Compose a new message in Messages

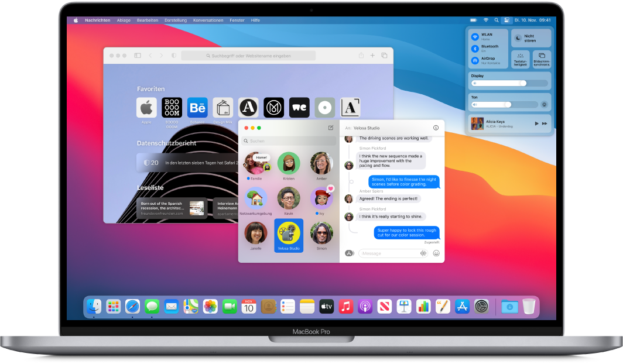point(330,128)
